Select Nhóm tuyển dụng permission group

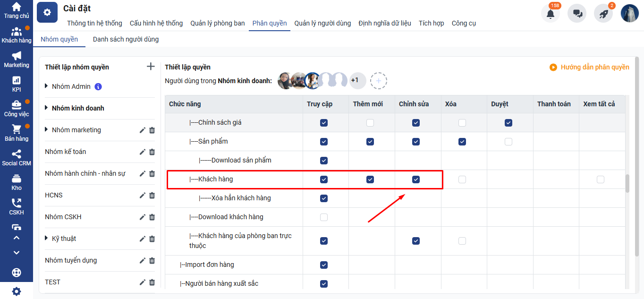[x=71, y=260]
